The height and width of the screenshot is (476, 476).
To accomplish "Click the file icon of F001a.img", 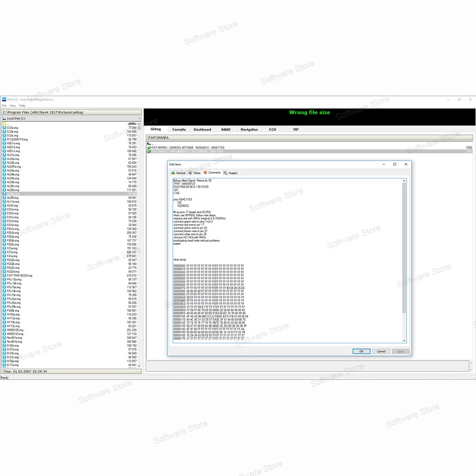I will coord(4,229).
